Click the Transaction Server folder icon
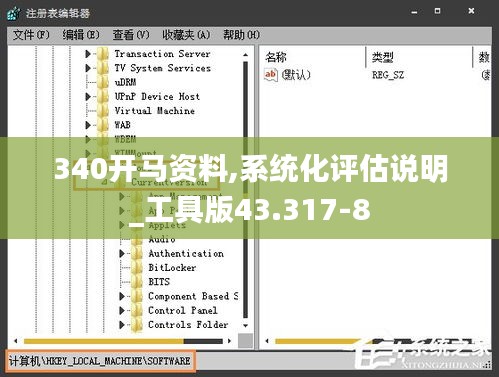 tap(103, 54)
